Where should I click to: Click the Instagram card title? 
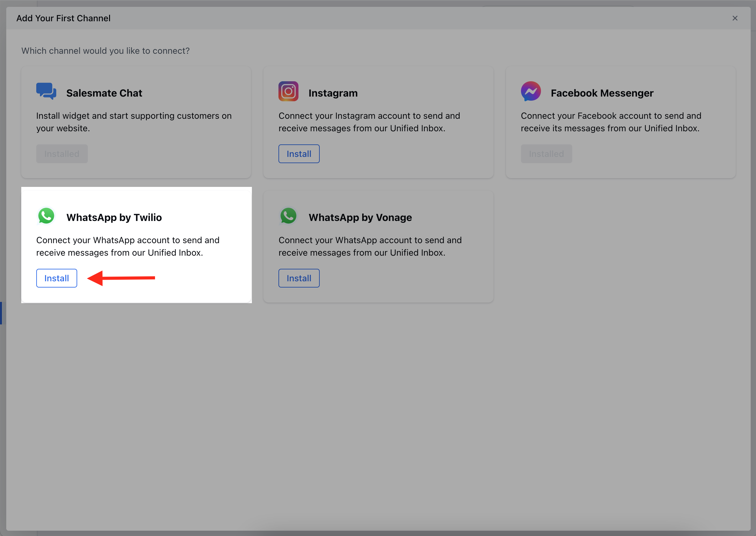click(333, 93)
